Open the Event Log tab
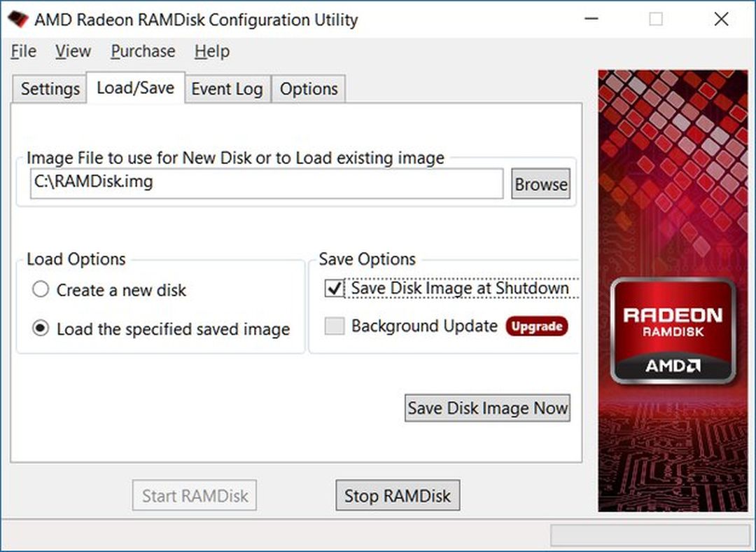The width and height of the screenshot is (756, 552). (227, 89)
